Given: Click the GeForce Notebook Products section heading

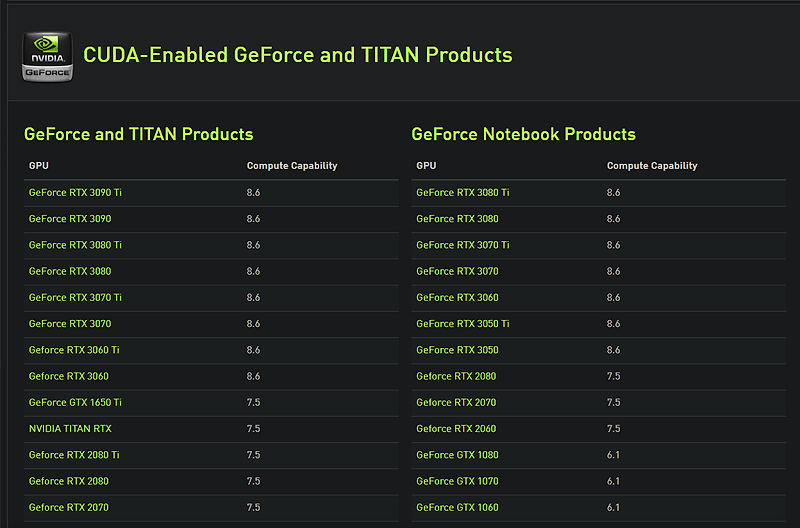Looking at the screenshot, I should [x=523, y=134].
